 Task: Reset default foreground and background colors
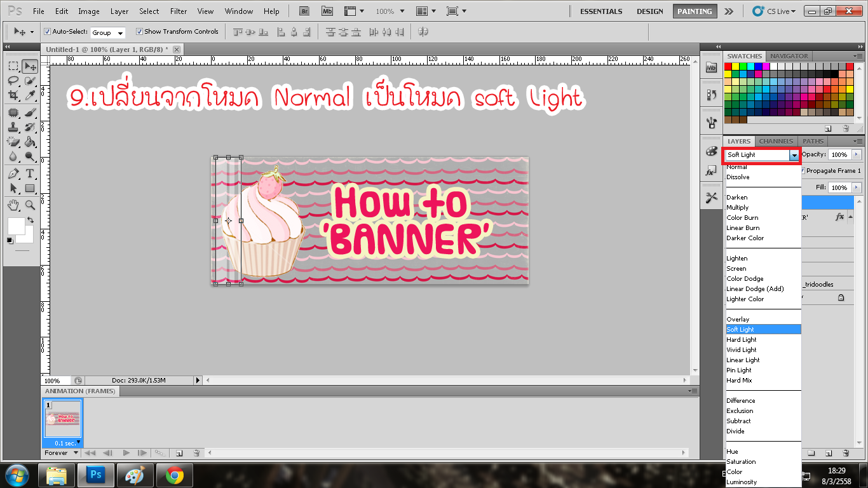[x=10, y=240]
